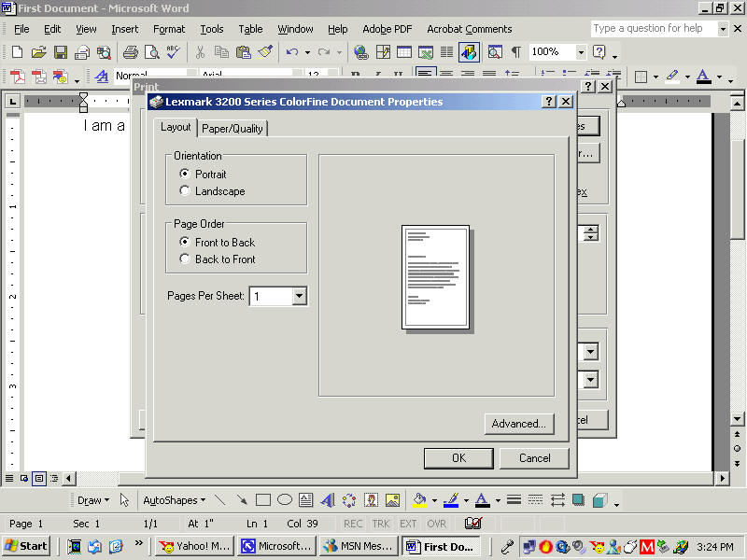The image size is (747, 560).
Task: Click the horizontal scrollbar right arrow
Action: (x=723, y=478)
